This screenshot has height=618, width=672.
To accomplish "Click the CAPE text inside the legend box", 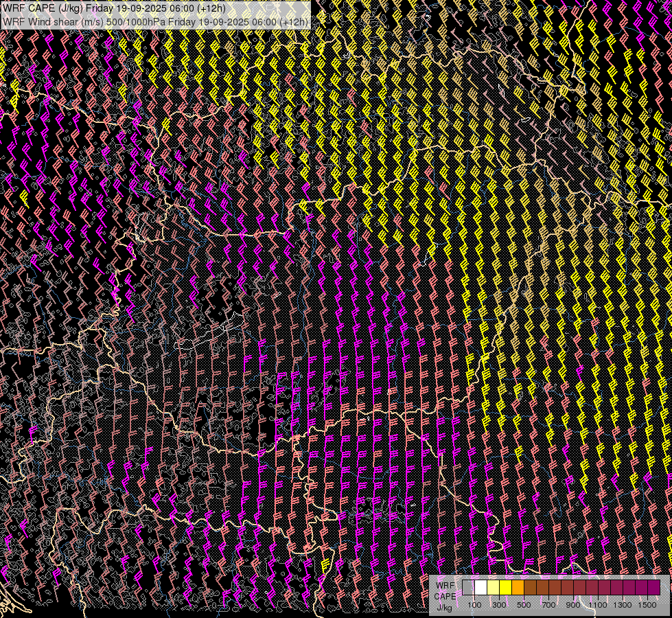I will (445, 596).
